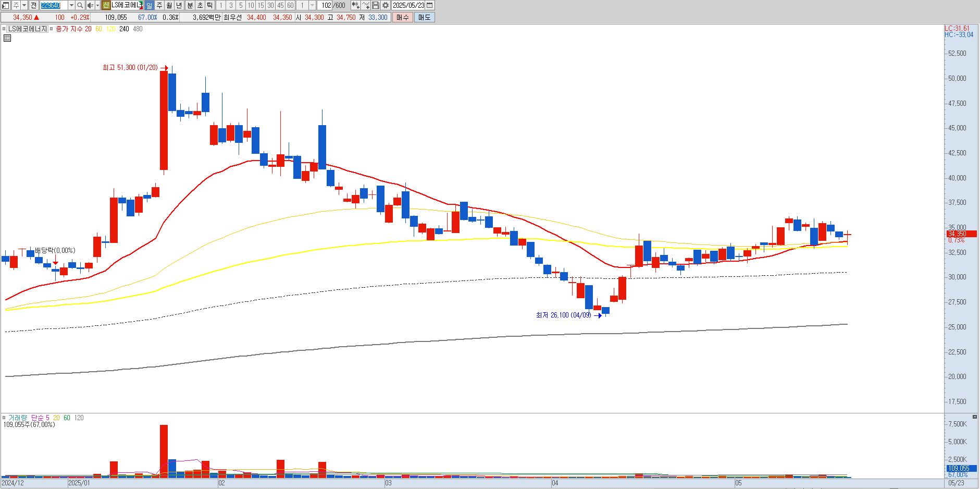Click the light yellow 120 moving average label
This screenshot has width=980, height=489.
[x=110, y=29]
